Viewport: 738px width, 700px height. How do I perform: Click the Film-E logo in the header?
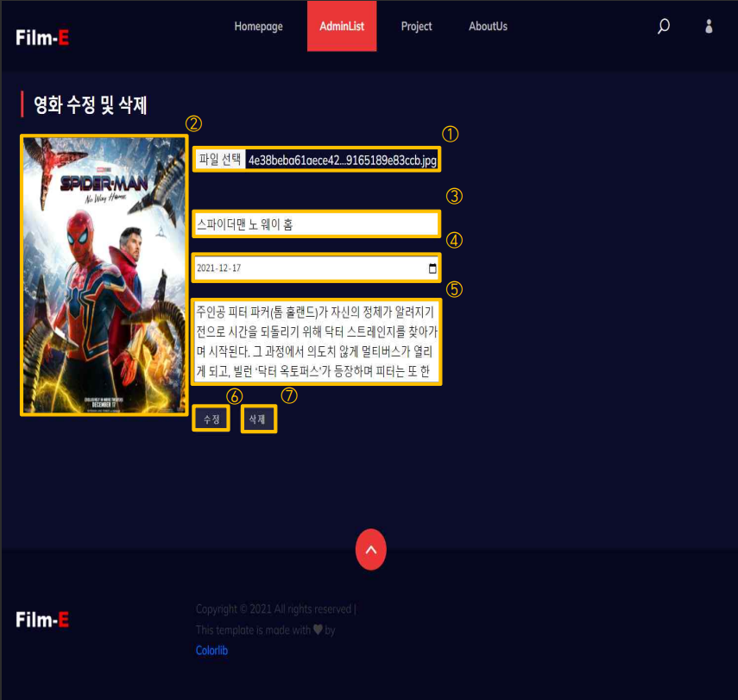click(x=42, y=38)
